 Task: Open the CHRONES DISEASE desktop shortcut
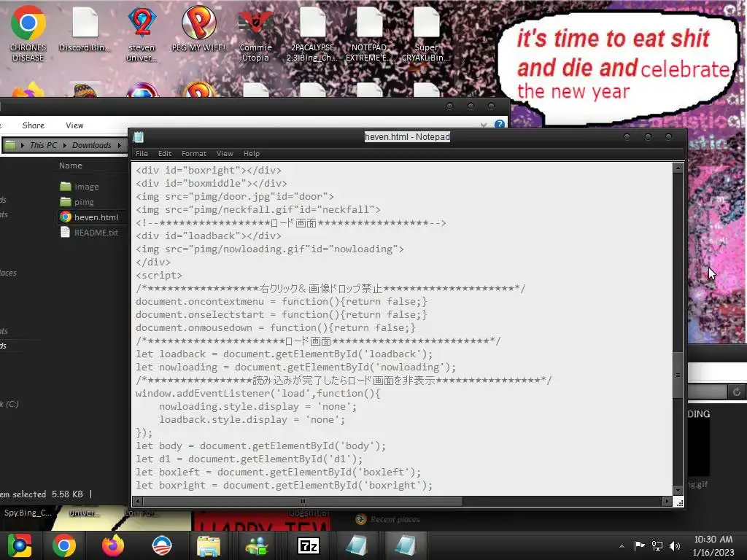pos(28,34)
